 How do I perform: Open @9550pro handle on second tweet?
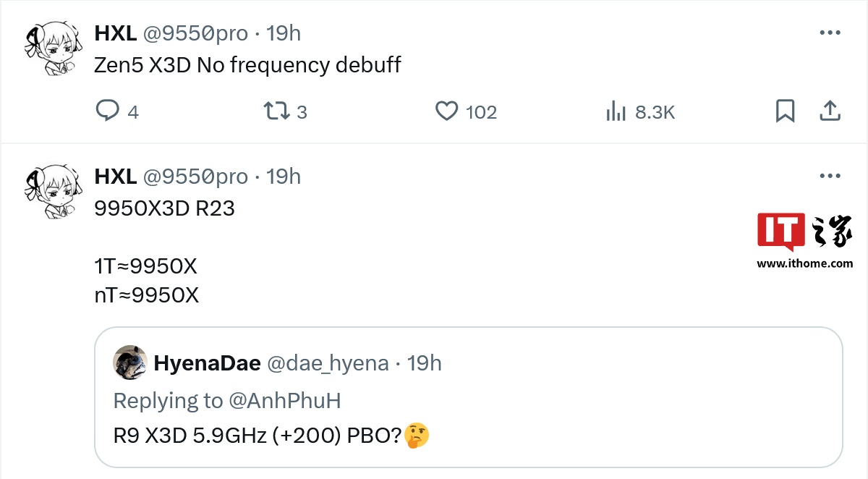[195, 177]
